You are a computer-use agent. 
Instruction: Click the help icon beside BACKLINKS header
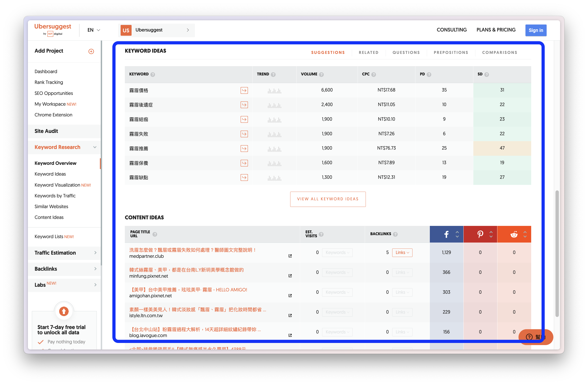395,234
